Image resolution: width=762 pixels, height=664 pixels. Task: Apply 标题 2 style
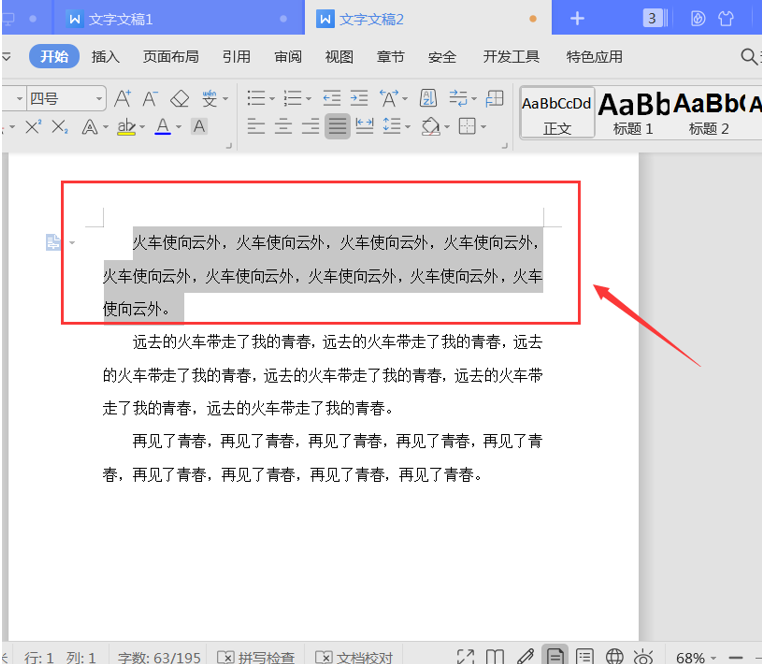click(x=709, y=113)
